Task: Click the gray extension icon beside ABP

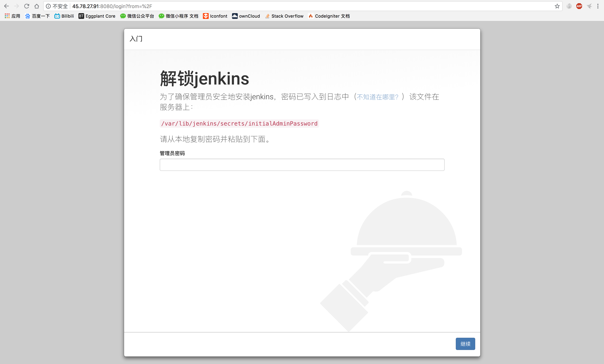Action: click(x=569, y=6)
